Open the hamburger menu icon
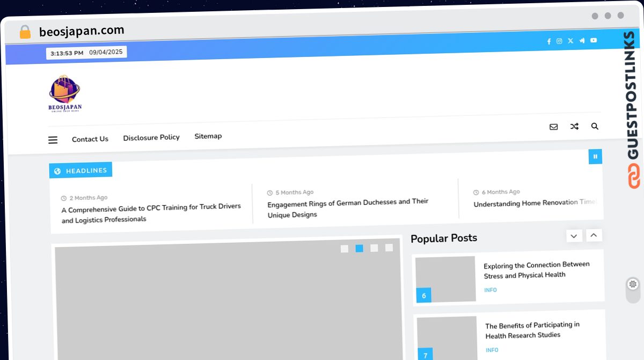This screenshot has width=644, height=360. point(53,140)
